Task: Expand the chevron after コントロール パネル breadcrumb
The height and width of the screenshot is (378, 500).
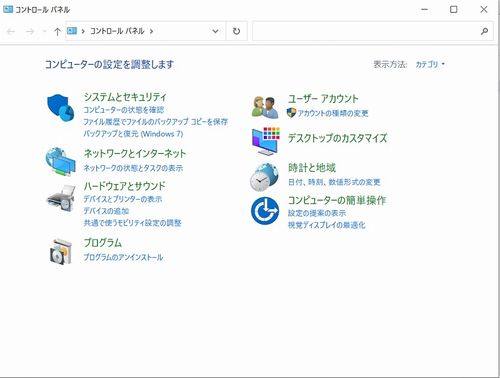Action: point(151,31)
